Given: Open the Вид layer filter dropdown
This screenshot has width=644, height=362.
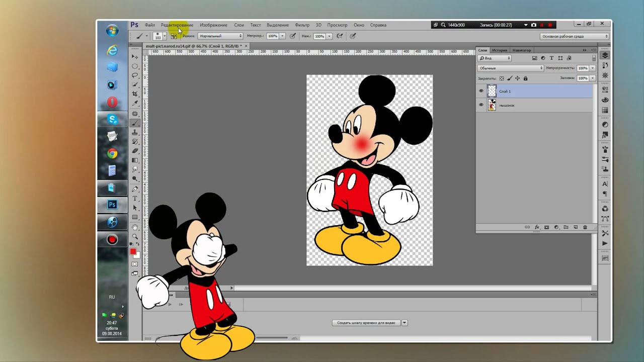Looking at the screenshot, I should coord(495,58).
